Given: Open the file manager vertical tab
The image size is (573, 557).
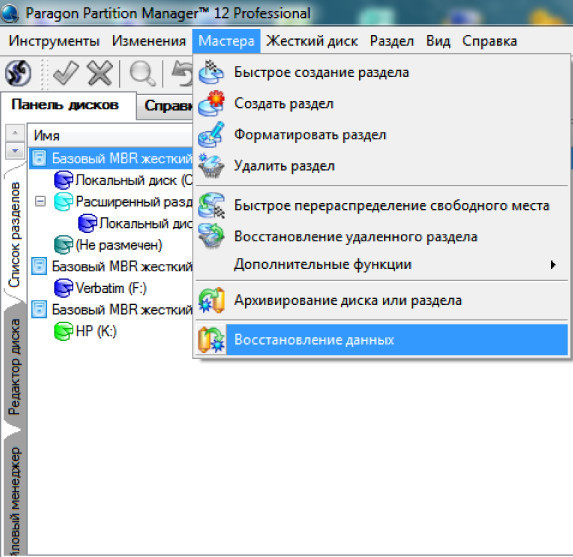Looking at the screenshot, I should click(x=15, y=497).
